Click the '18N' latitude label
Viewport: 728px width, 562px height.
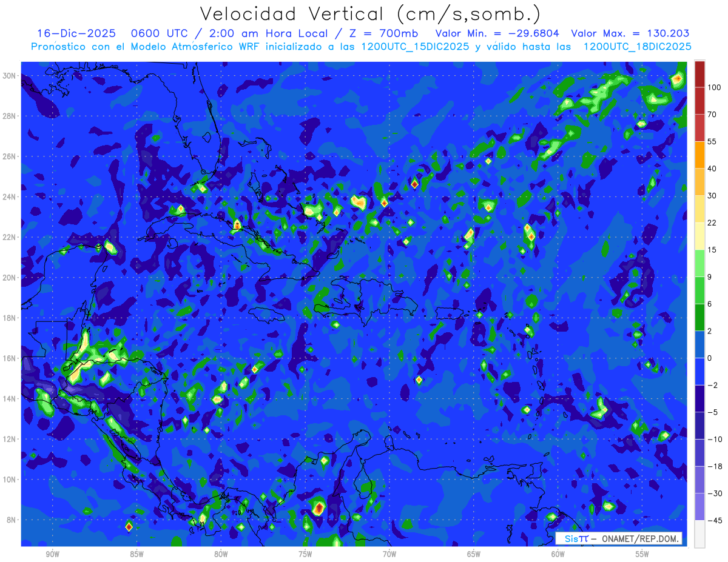[10, 318]
